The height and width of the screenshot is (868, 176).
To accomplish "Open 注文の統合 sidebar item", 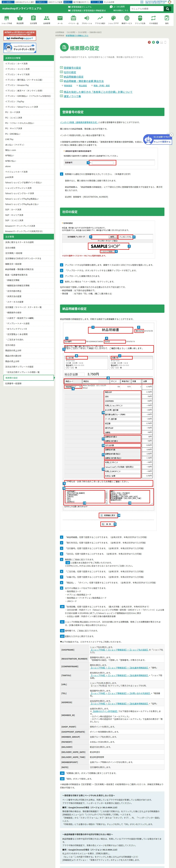I will pos(29,345).
